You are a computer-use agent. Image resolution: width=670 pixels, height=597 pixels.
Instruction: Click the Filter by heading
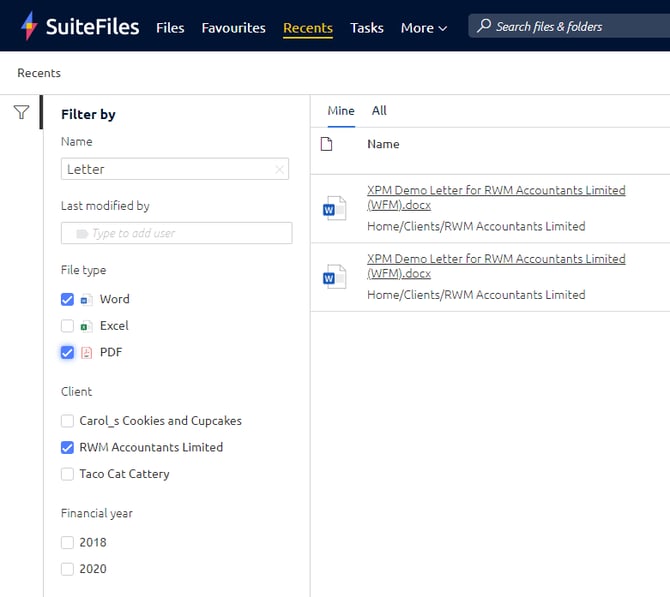point(88,114)
